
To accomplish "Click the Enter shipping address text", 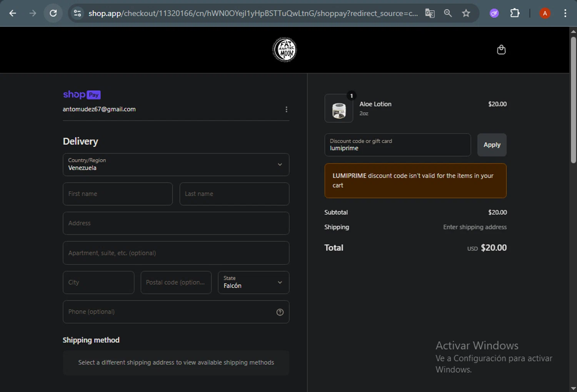I will click(x=475, y=227).
